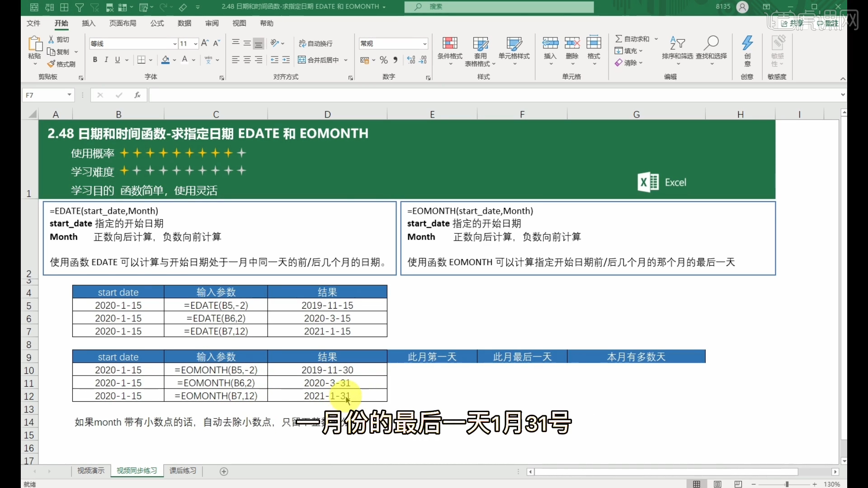The image size is (868, 488).
Task: Open the font size dropdown showing 11
Action: coord(195,44)
